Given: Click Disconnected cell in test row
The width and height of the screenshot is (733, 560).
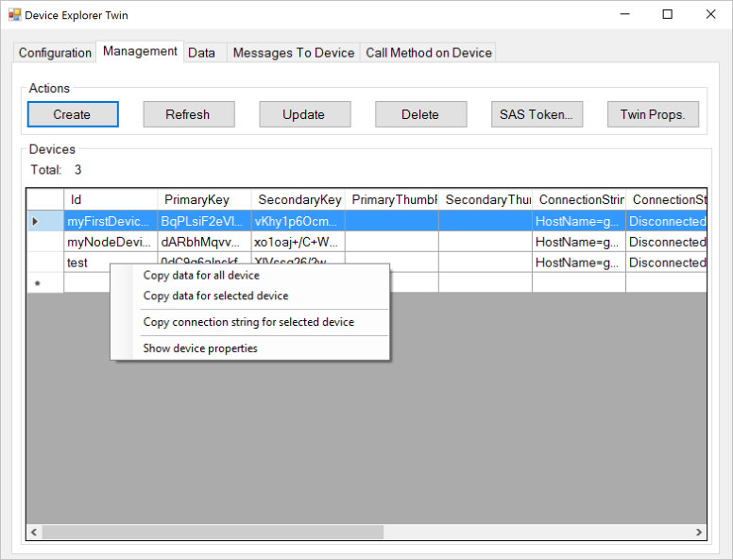Looking at the screenshot, I should pos(666,263).
